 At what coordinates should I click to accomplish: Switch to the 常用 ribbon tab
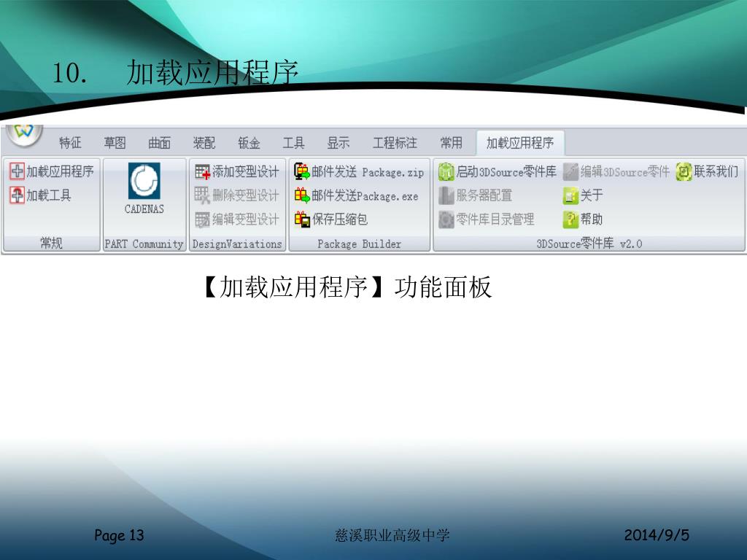pos(451,143)
